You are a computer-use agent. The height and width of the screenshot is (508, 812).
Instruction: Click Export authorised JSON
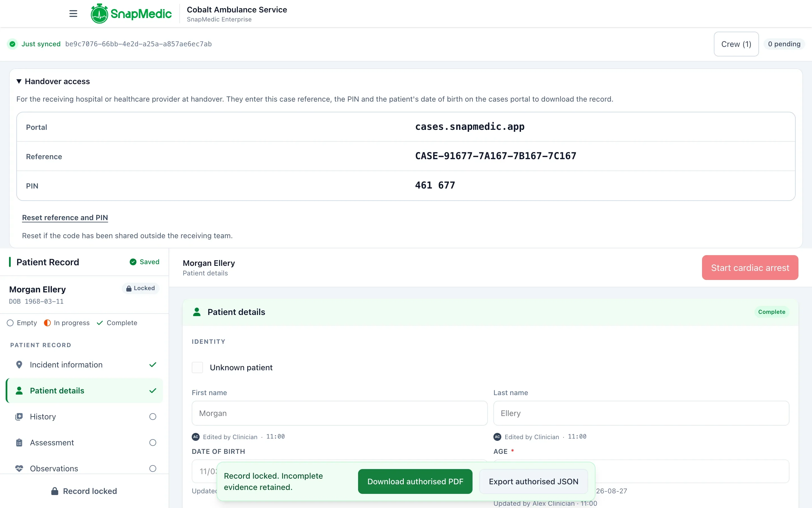click(x=533, y=481)
